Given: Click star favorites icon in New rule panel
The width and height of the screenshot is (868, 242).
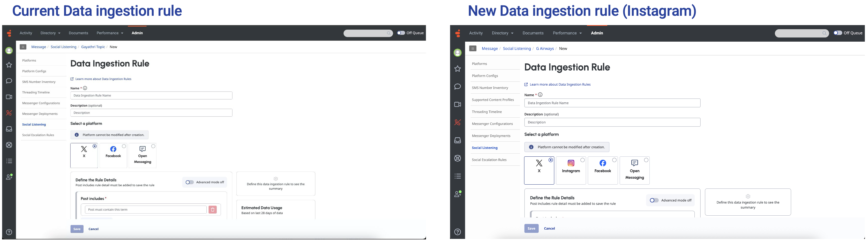Looking at the screenshot, I should pyautogui.click(x=457, y=69).
